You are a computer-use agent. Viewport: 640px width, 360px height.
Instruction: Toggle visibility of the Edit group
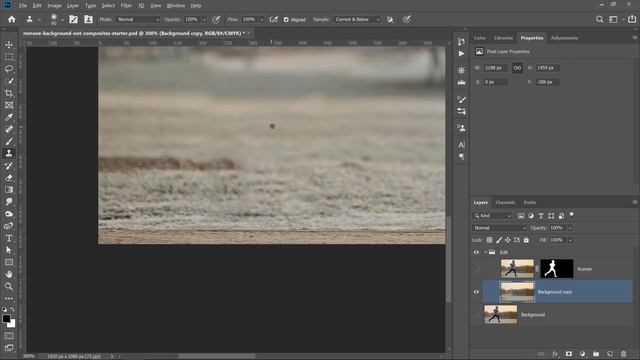[x=476, y=252]
